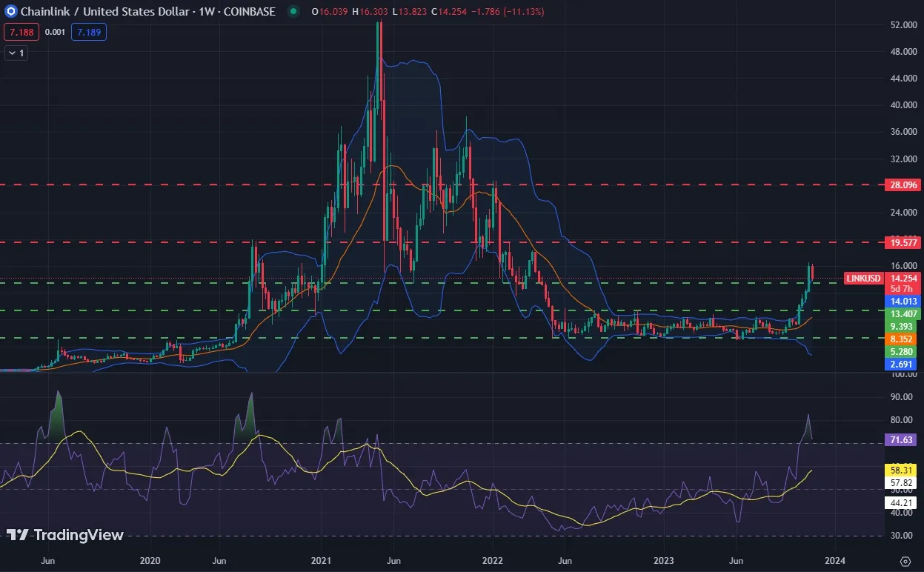Click the 14.254 current price label

(x=903, y=279)
